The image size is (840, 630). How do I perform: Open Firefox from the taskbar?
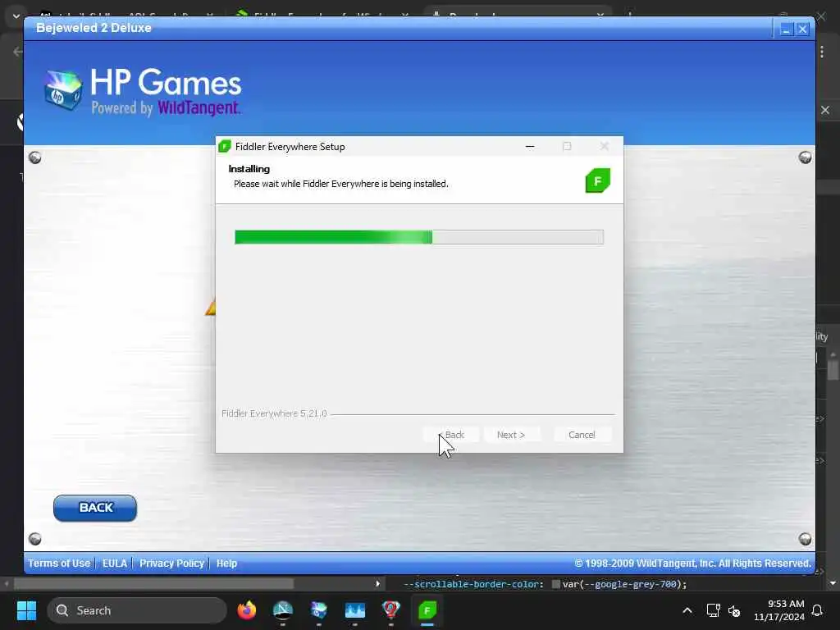[x=246, y=610]
